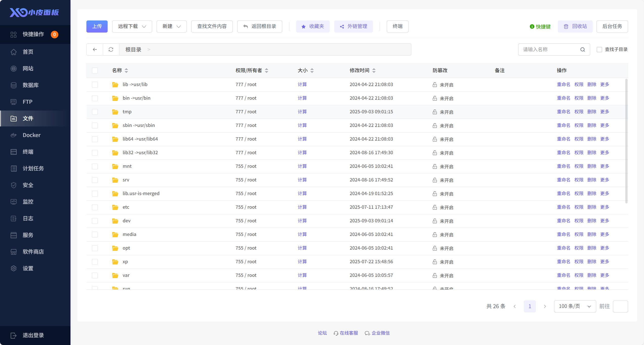Viewport: 644px width, 345px height.
Task: Go to 网站 in sidebar menu
Action: tap(28, 68)
